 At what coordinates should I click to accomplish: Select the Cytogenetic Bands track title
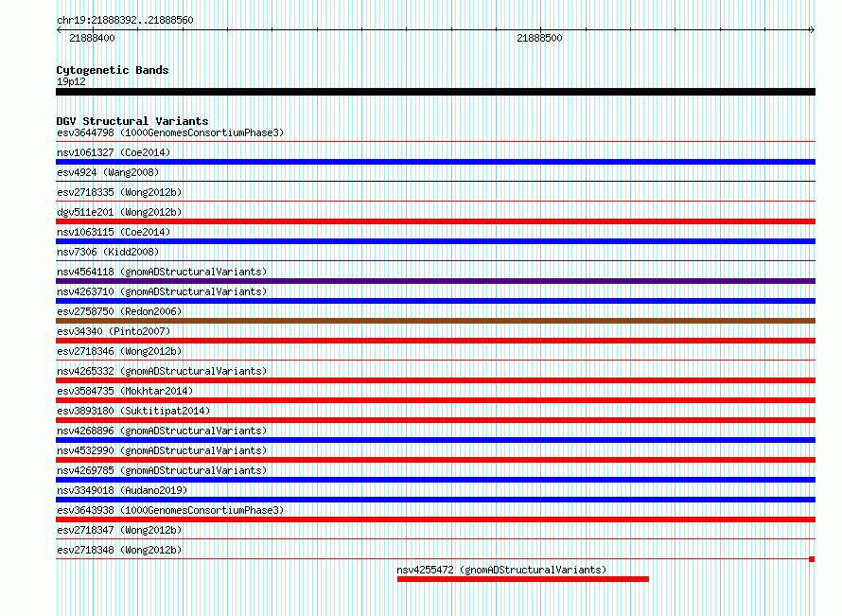click(113, 70)
